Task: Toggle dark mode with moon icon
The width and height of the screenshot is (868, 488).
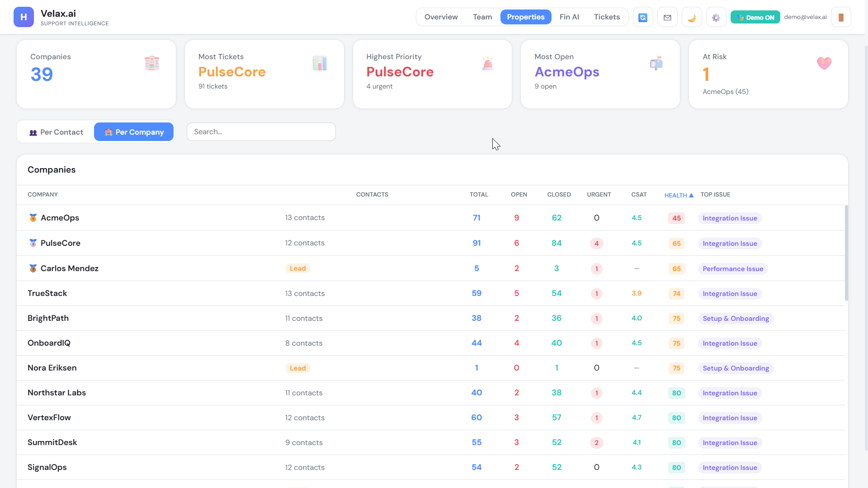Action: point(692,18)
